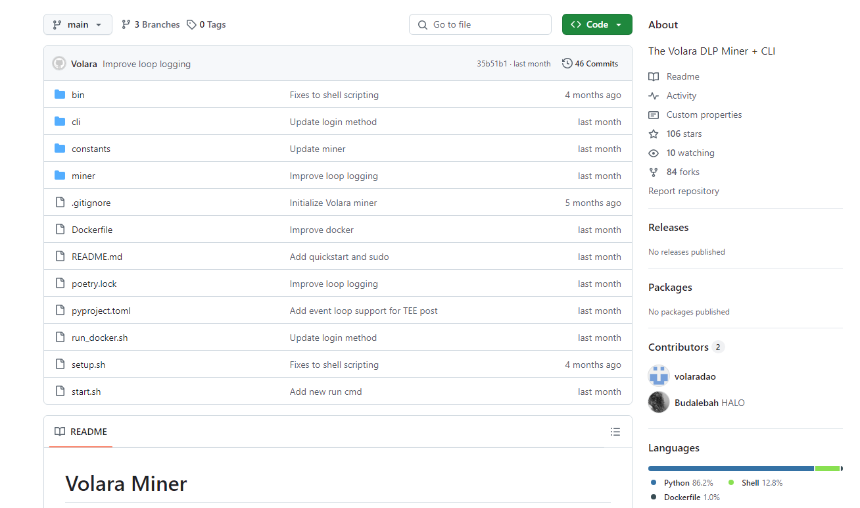Viewport: 860px width, 508px height.
Task: Open the Improve loop logging commit message
Action: (x=146, y=64)
